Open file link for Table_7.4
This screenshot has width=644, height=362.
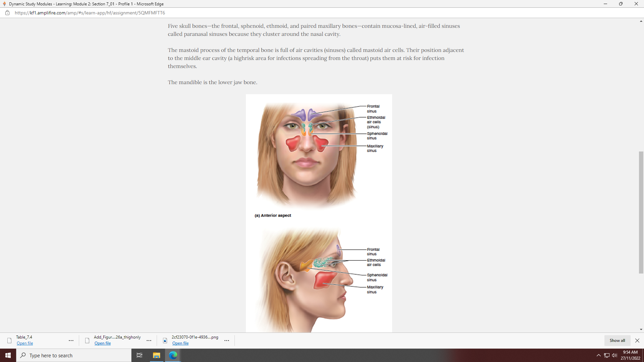25,343
